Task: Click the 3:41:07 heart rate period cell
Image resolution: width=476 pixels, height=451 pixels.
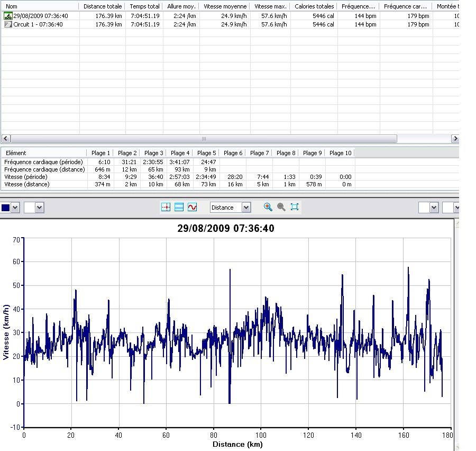Action: click(x=179, y=162)
